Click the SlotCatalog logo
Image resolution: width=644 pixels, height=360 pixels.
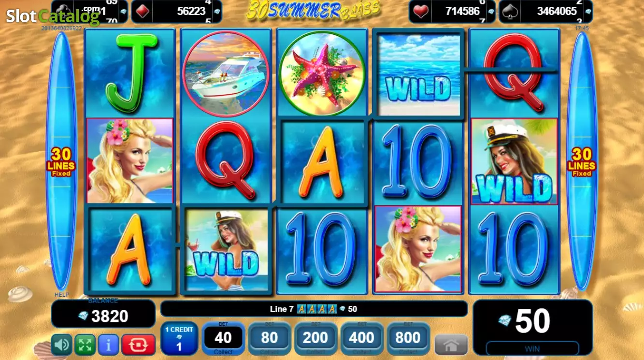[53, 16]
